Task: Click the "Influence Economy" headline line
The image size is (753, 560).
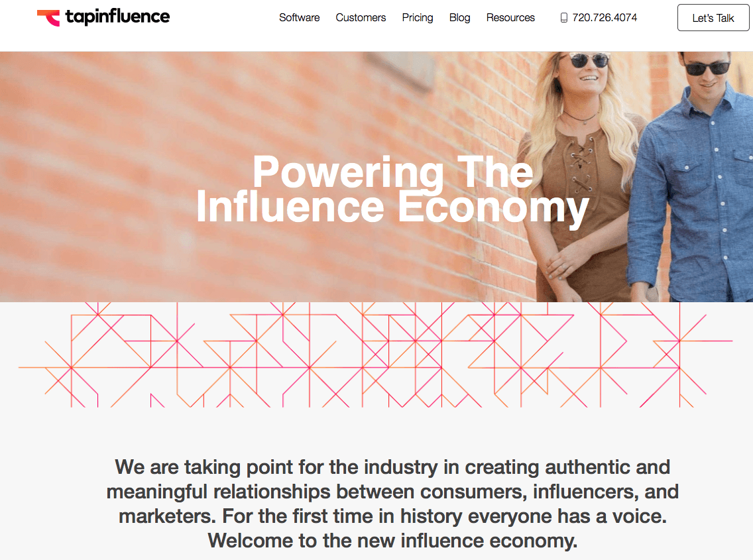Action: click(x=392, y=206)
